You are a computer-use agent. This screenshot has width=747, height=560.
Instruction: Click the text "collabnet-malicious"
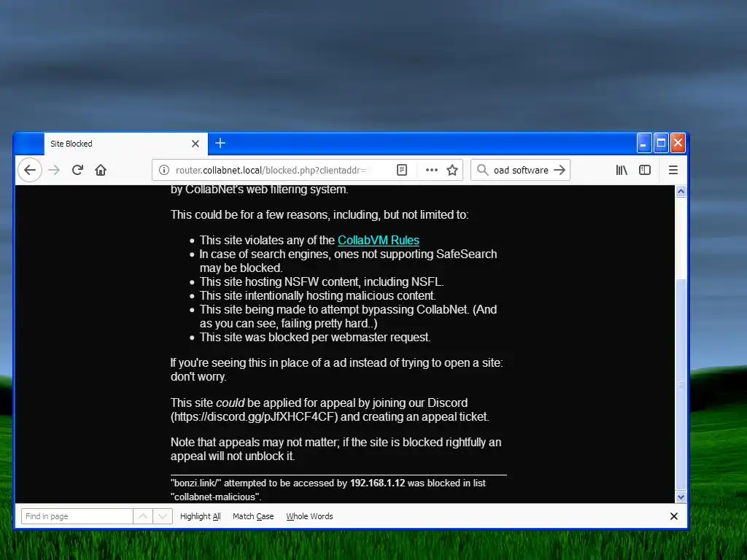(216, 497)
